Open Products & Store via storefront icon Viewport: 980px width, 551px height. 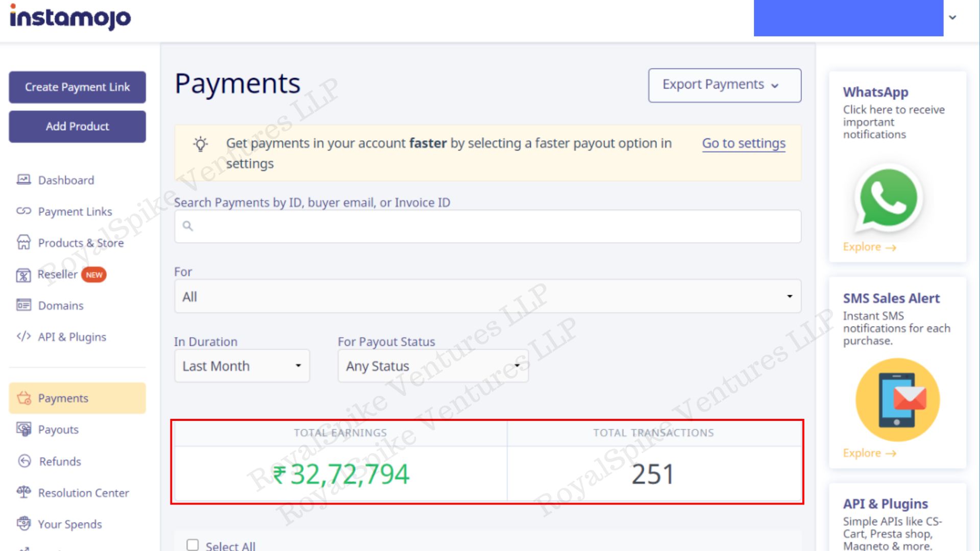[23, 242]
